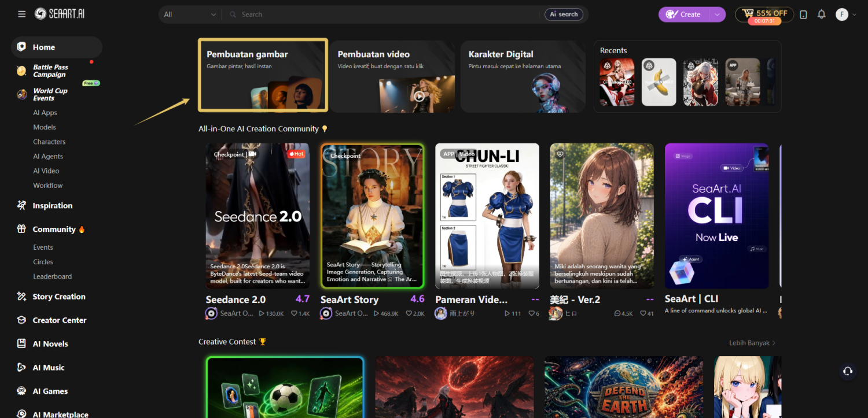Screen dimensions: 868x418
Task: Open the first Recents thumbnail
Action: (x=617, y=82)
